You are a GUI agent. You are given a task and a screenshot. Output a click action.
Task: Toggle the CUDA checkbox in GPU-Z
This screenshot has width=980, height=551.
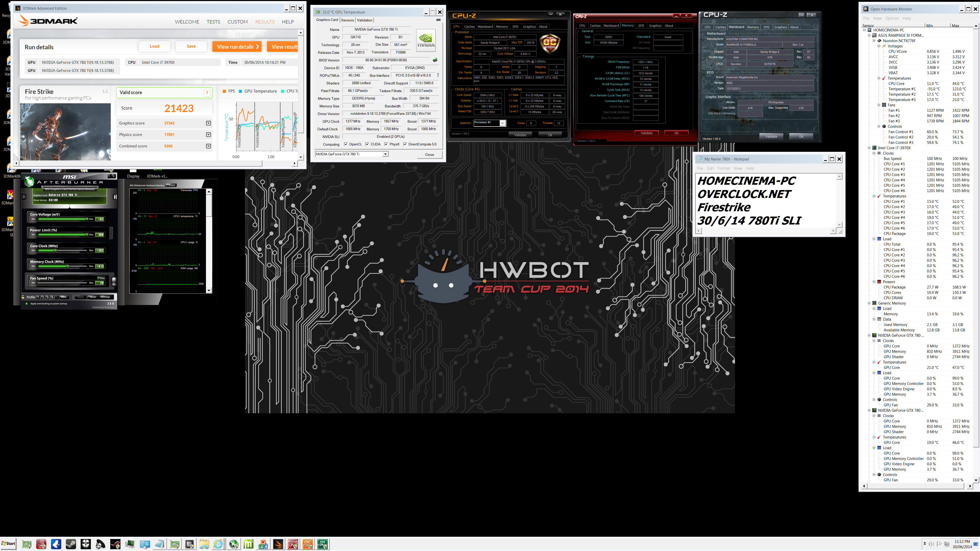click(367, 144)
